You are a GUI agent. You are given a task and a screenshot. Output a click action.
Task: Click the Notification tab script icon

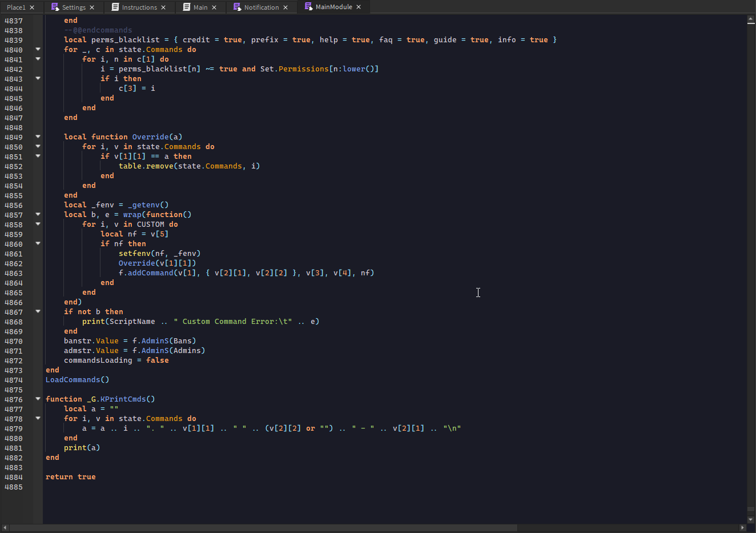[238, 7]
